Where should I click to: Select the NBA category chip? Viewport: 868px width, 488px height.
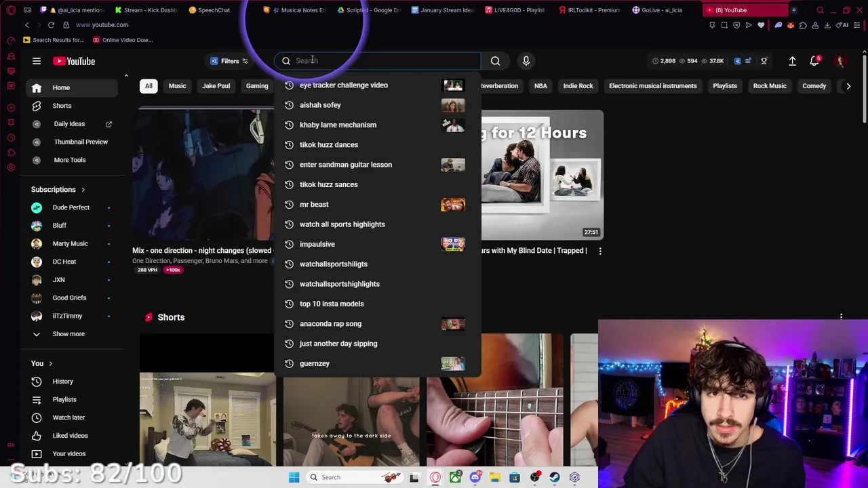540,86
